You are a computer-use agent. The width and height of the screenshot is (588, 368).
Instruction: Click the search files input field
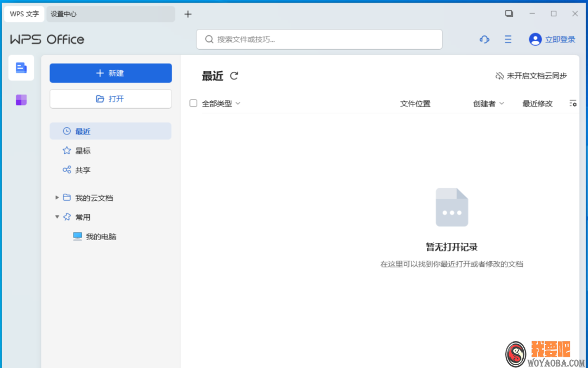pos(319,39)
